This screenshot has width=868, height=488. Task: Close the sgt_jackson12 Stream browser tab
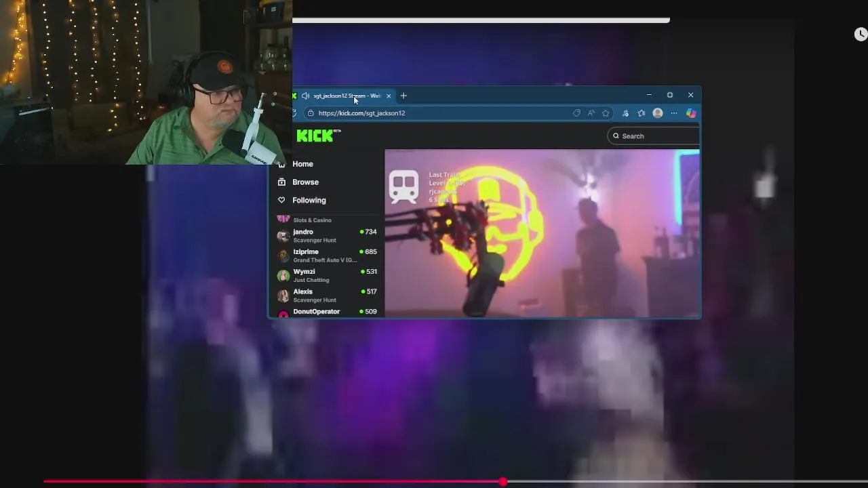(389, 96)
